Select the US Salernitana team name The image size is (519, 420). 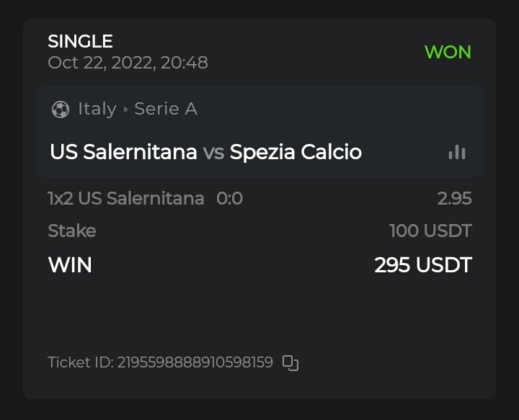click(123, 152)
